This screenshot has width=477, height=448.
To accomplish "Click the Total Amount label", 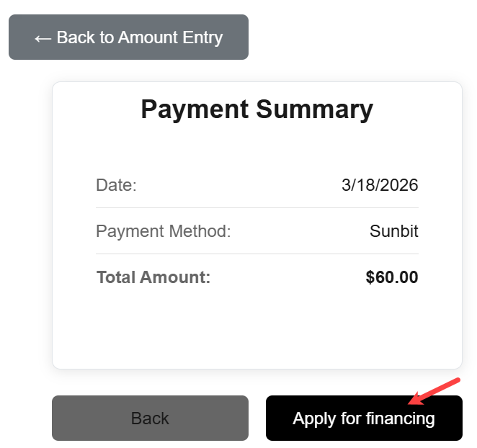I will (153, 277).
